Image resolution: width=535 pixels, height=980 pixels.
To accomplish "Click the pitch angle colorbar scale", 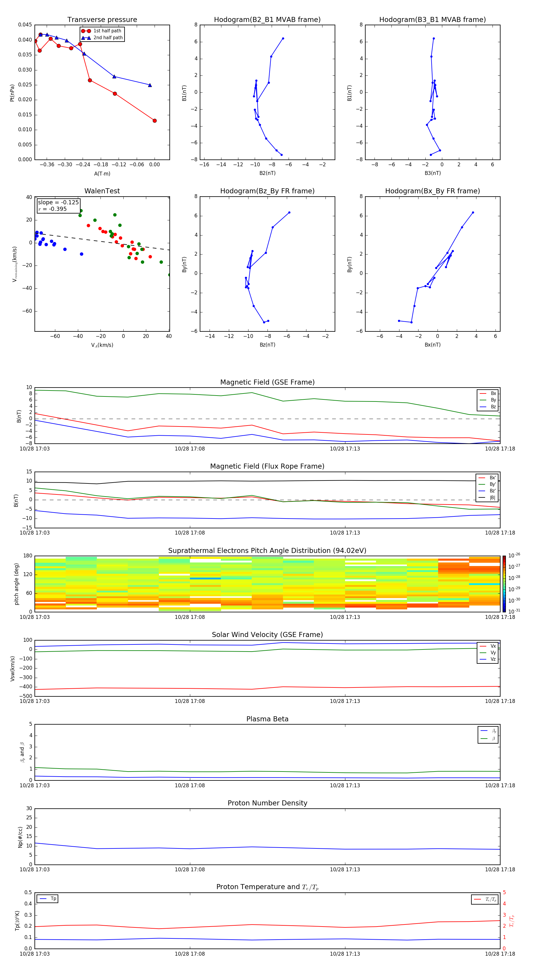I will (x=504, y=584).
